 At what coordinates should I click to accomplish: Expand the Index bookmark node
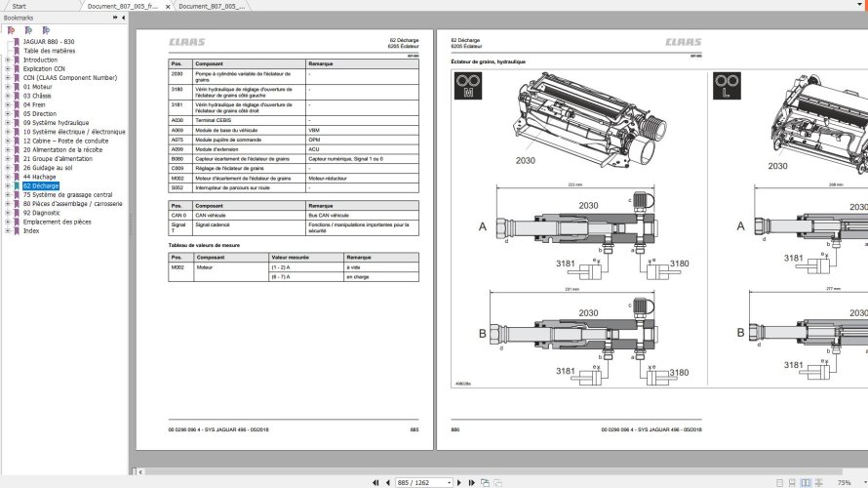(8, 231)
